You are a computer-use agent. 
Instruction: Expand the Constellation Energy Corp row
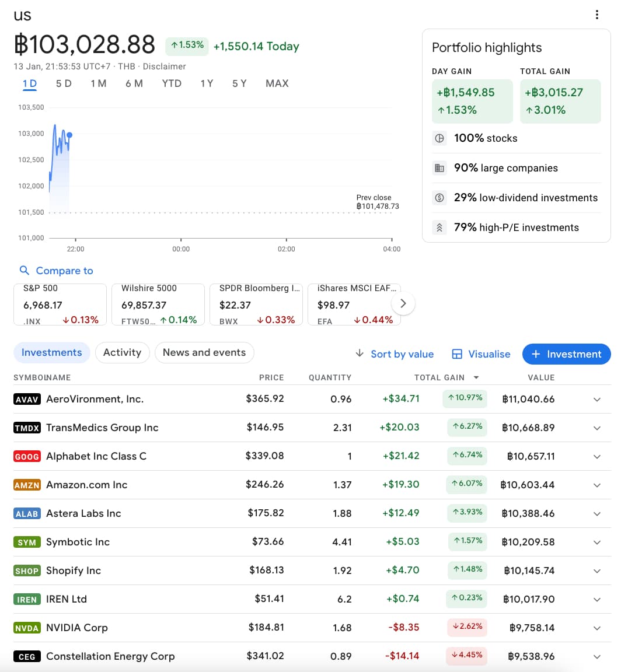[x=596, y=657]
